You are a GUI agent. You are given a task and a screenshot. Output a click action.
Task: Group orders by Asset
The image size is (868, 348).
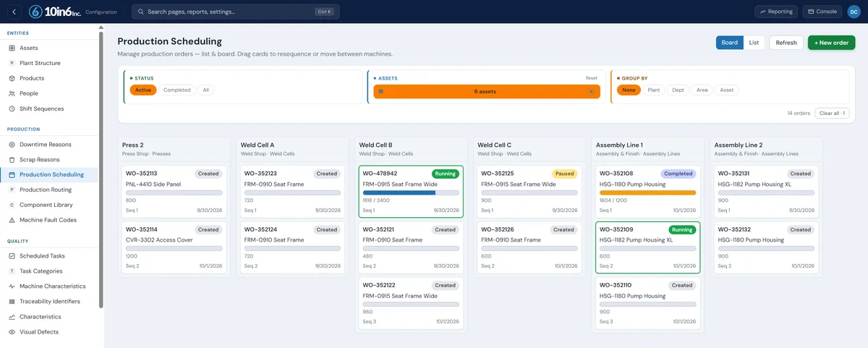tap(727, 90)
